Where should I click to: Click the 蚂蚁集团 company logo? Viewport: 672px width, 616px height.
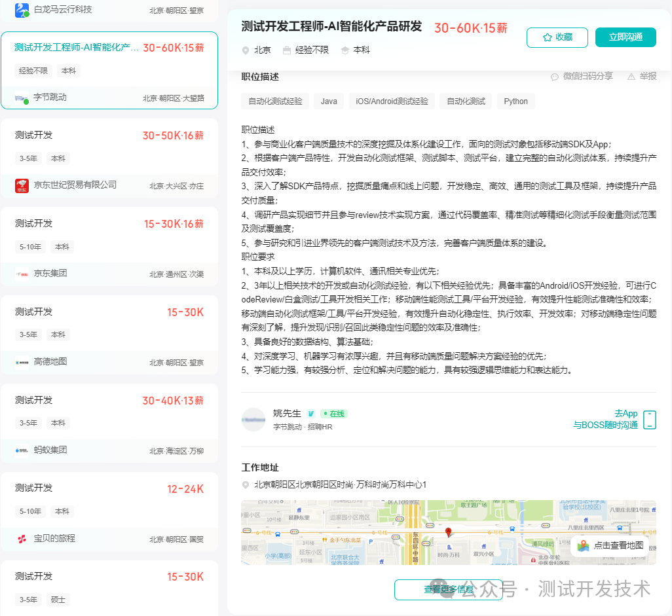(22, 450)
